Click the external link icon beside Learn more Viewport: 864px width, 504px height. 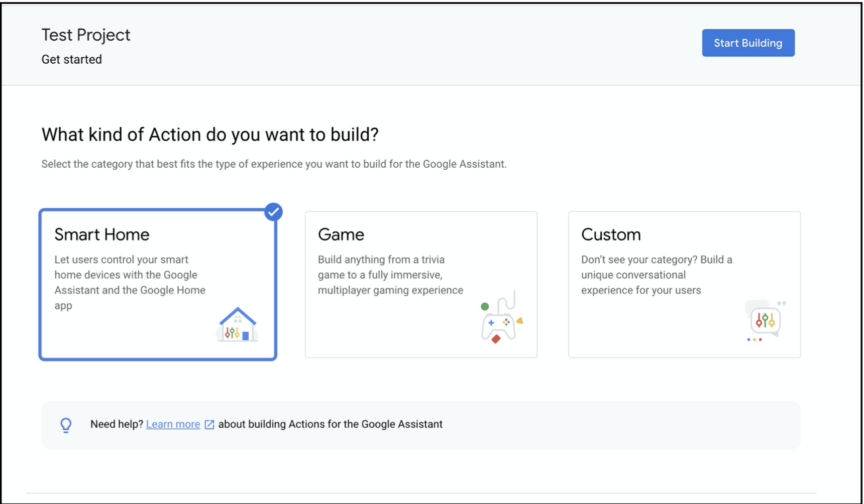point(209,425)
